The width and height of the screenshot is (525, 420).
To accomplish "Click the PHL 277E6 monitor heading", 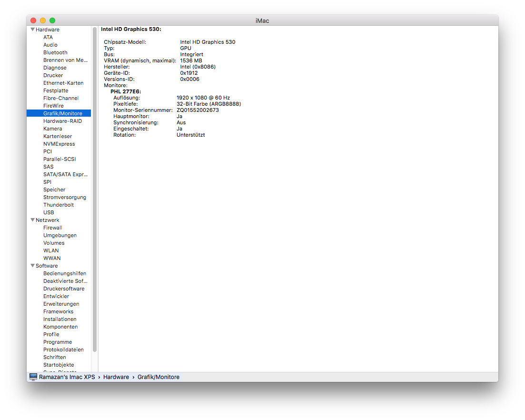I will pyautogui.click(x=126, y=91).
